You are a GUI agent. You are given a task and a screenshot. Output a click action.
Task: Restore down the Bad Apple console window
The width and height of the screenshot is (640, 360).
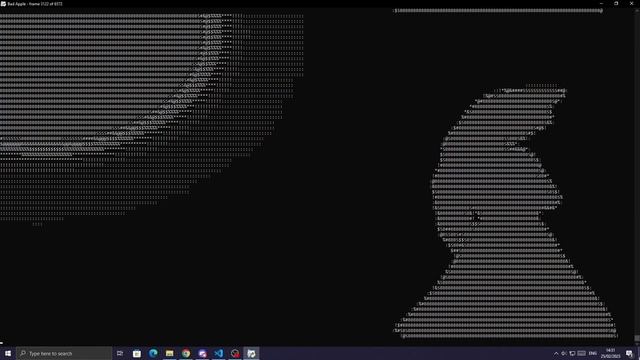click(616, 4)
